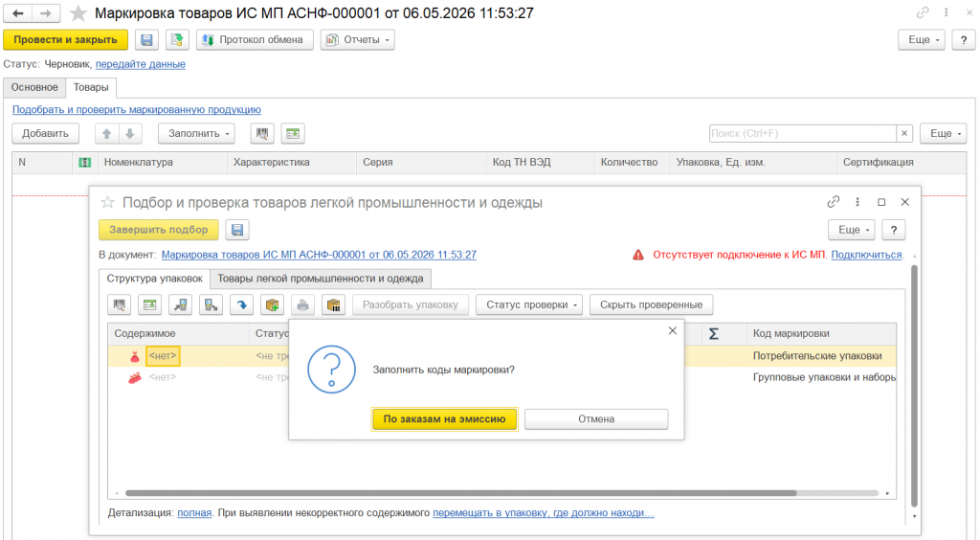Open selection dialog's three-dots menu
The image size is (980, 540).
click(x=857, y=202)
